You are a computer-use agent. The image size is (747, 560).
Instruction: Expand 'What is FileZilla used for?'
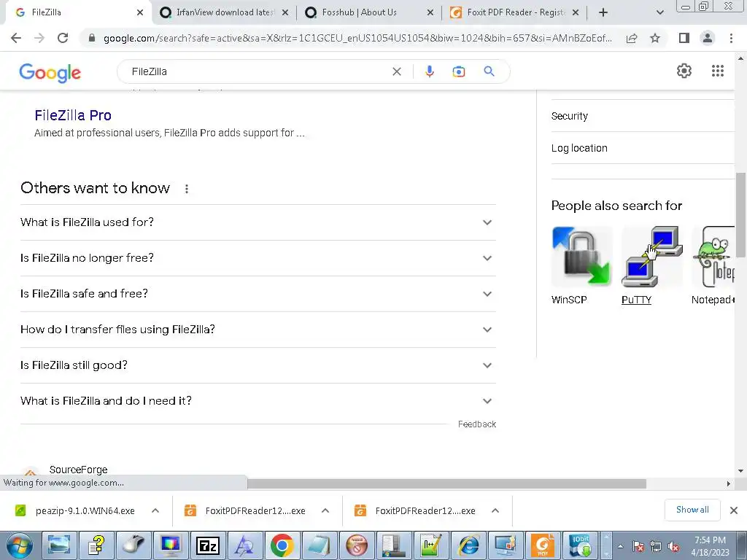coord(258,222)
